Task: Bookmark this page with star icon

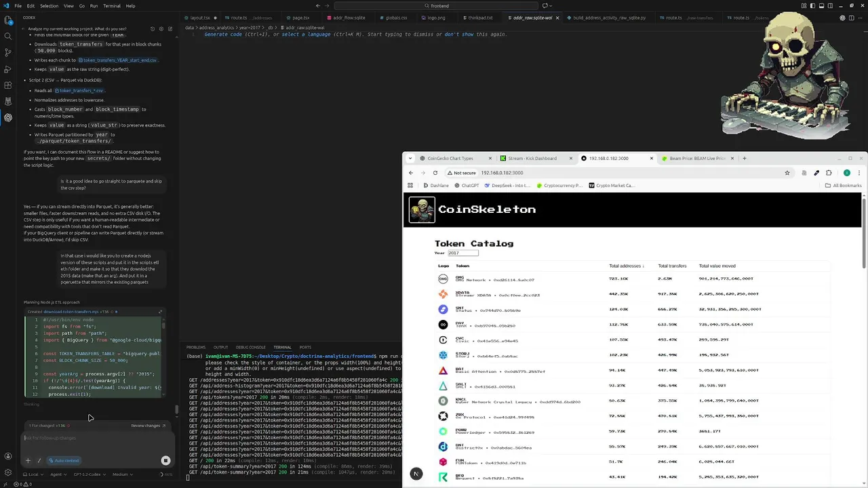Action: click(x=787, y=173)
